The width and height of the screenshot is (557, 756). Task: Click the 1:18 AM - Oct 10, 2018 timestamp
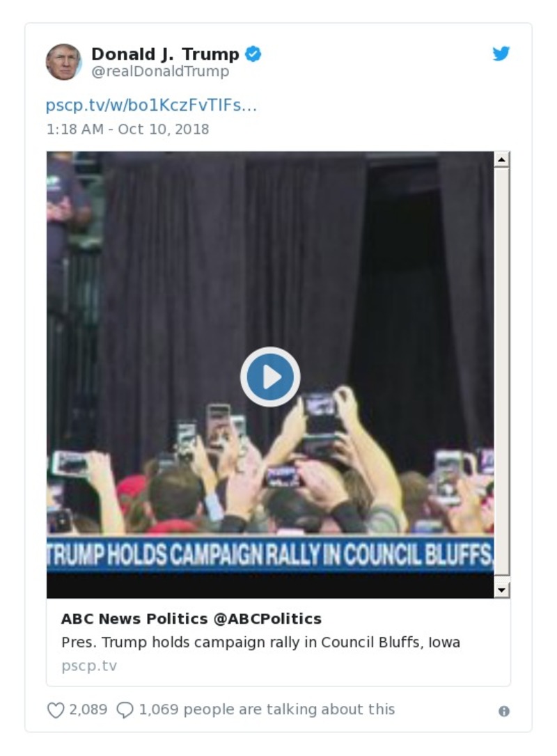pyautogui.click(x=127, y=129)
